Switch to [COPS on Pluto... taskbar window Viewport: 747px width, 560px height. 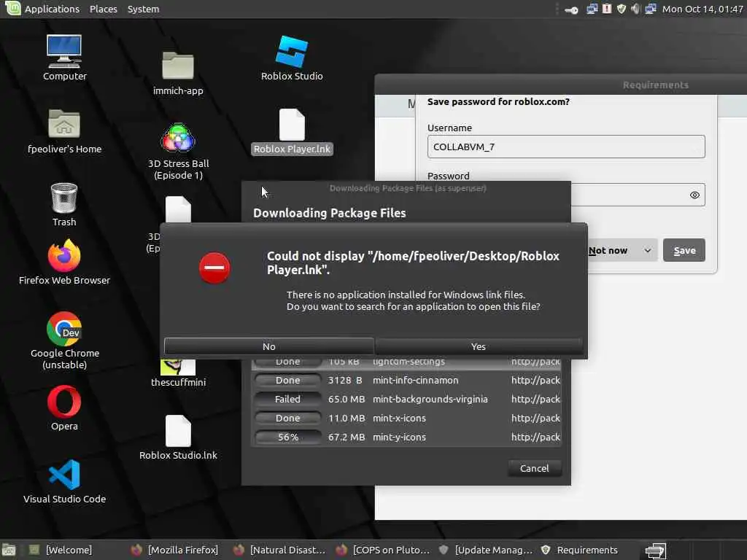click(x=382, y=550)
